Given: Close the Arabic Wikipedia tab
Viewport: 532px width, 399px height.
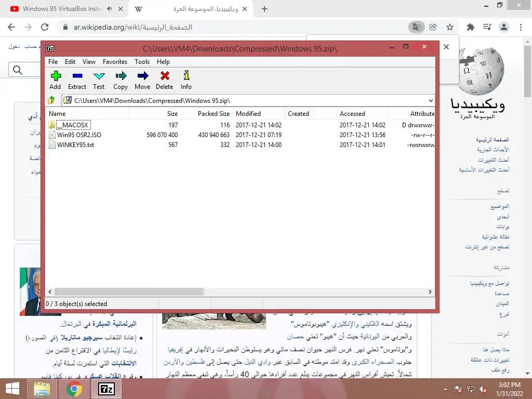Looking at the screenshot, I should coord(245,9).
